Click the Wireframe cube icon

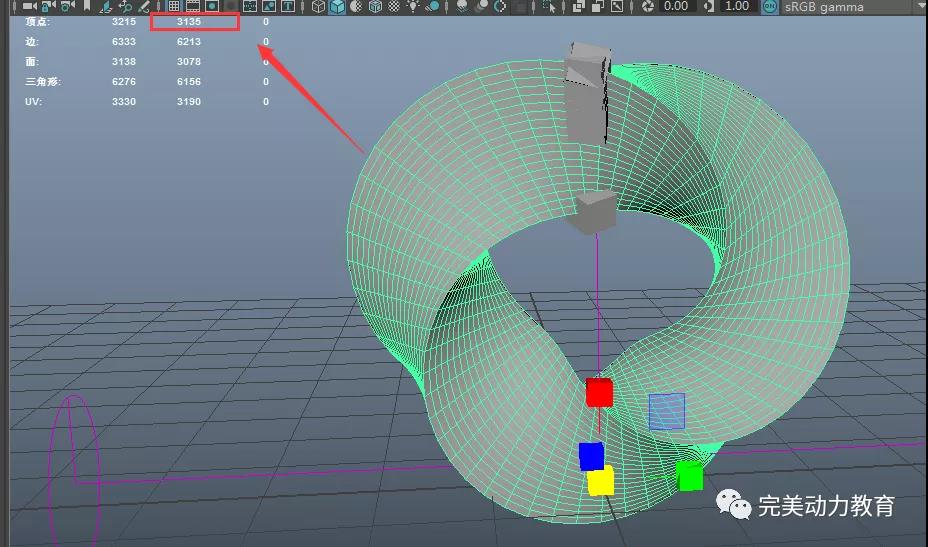pyautogui.click(x=319, y=6)
